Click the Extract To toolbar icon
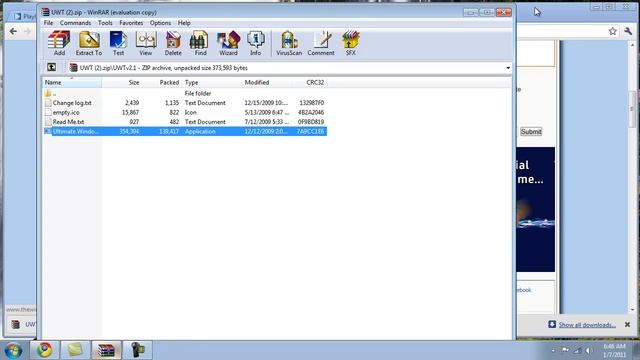640x360 pixels. (89, 43)
